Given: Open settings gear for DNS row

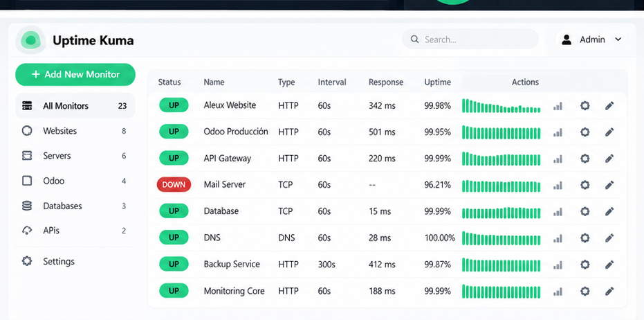Looking at the screenshot, I should 585,238.
